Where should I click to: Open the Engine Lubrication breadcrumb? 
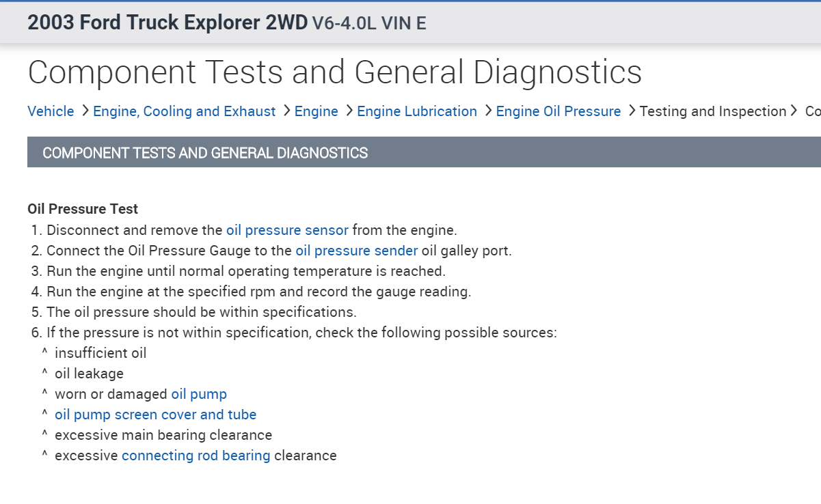pyautogui.click(x=417, y=111)
